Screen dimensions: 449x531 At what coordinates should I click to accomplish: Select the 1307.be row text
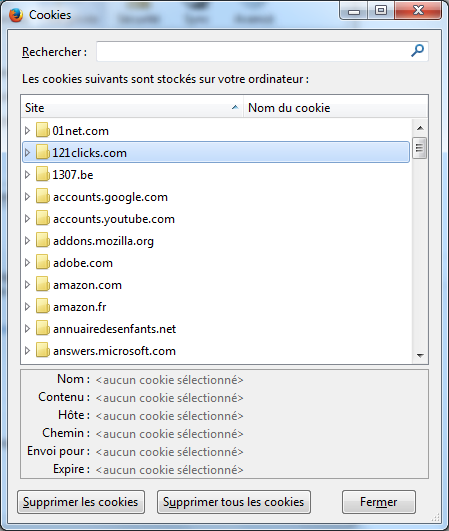click(x=73, y=175)
